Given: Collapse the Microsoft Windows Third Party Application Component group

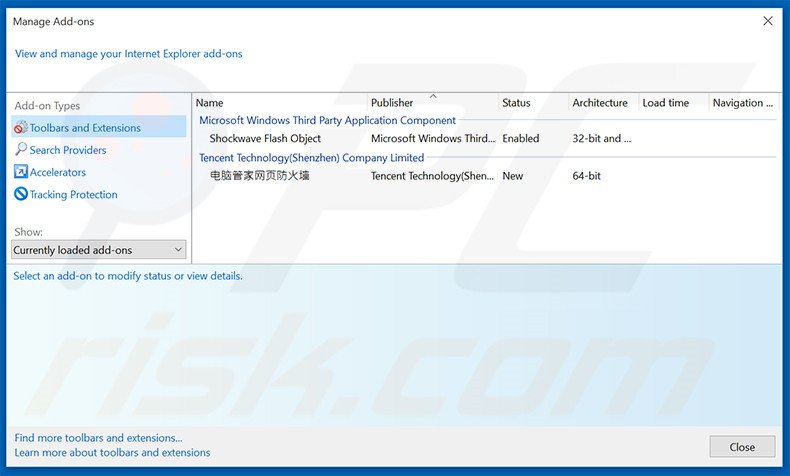Looking at the screenshot, I should (327, 120).
